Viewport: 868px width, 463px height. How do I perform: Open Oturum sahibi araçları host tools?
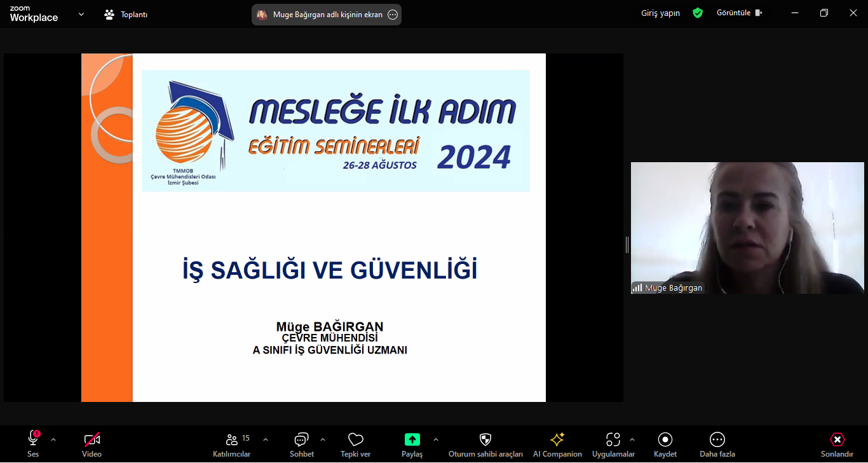[x=485, y=440]
